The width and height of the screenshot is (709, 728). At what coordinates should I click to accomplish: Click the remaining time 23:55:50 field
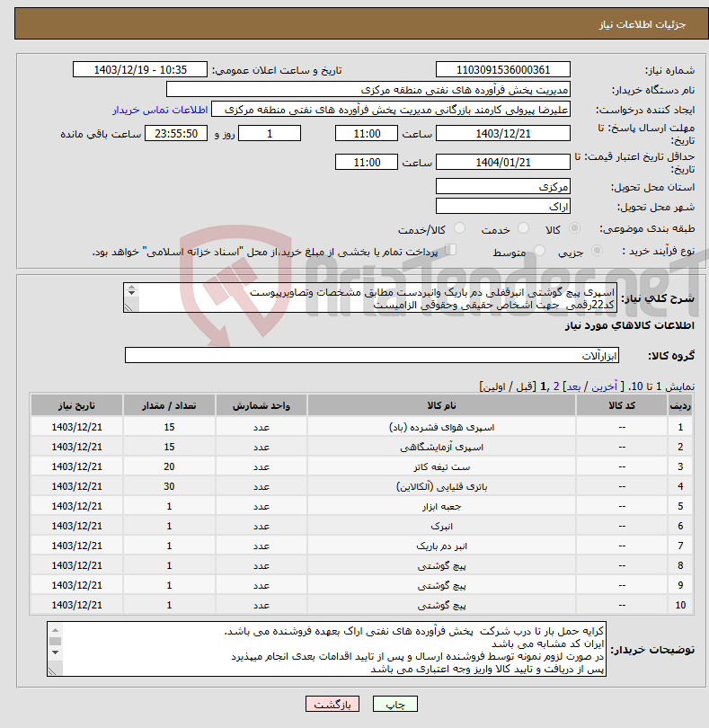176,133
